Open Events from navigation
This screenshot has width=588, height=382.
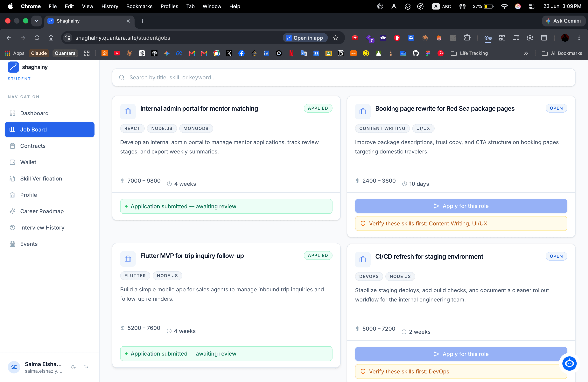click(49, 244)
